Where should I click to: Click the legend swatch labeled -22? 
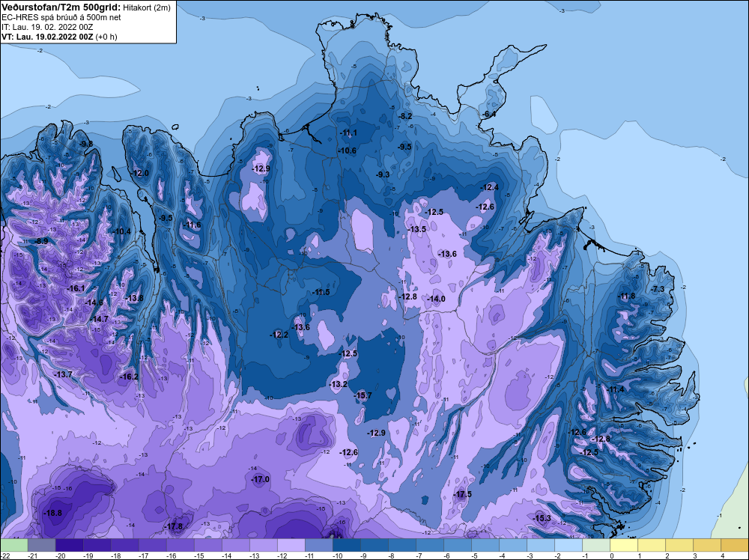pyautogui.click(x=13, y=545)
